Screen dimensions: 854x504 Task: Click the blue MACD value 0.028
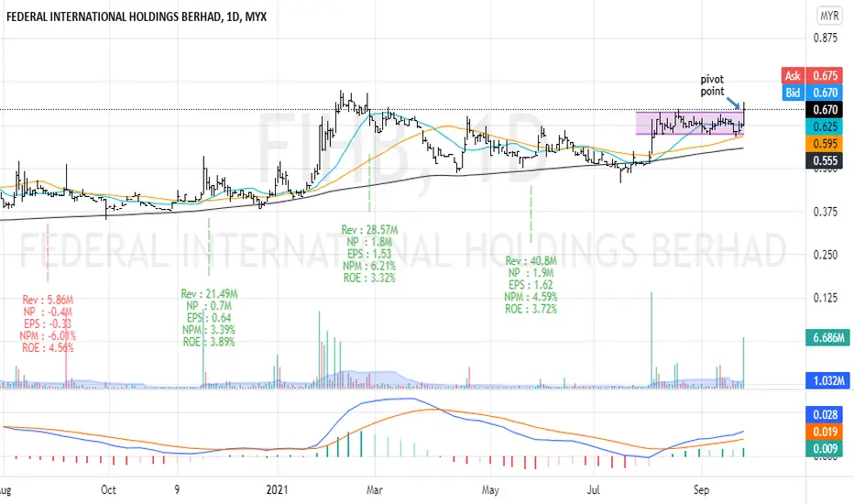coord(825,414)
